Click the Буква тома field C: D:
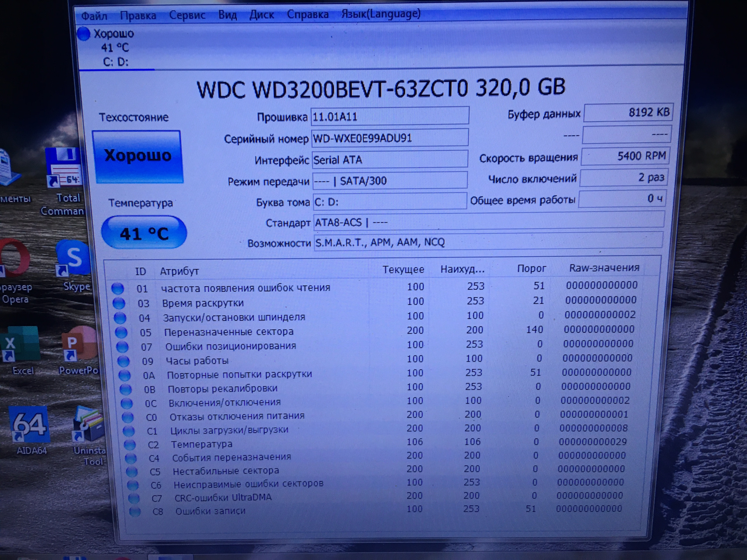Viewport: 747px width, 560px height. pyautogui.click(x=390, y=202)
